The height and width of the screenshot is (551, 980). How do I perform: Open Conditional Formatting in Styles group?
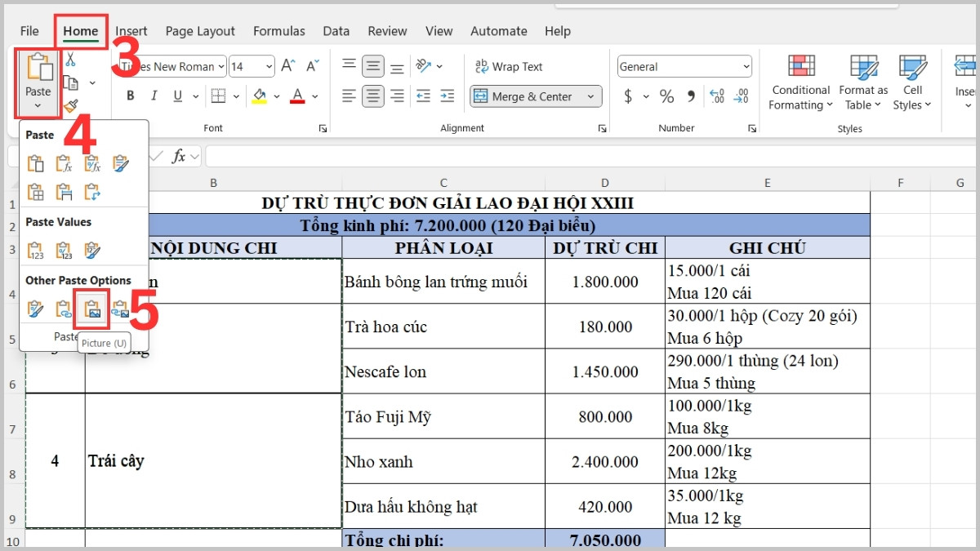800,82
